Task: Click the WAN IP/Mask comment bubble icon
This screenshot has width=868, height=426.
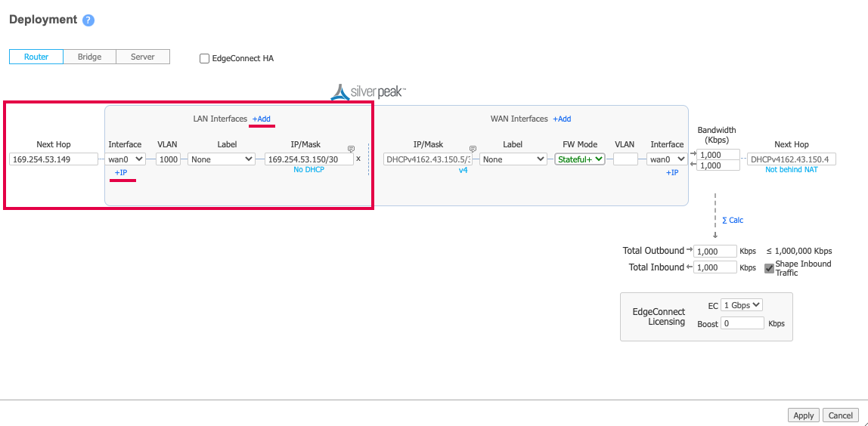Action: (473, 149)
